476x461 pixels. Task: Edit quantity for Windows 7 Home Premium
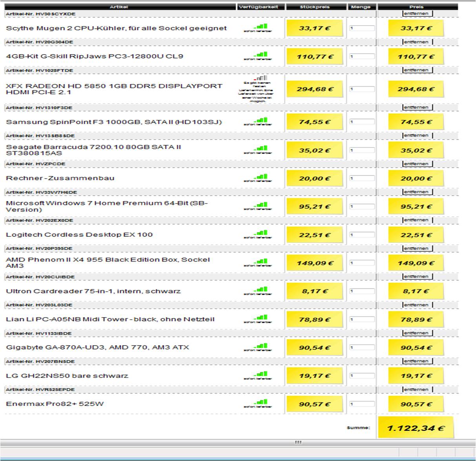pyautogui.click(x=362, y=207)
